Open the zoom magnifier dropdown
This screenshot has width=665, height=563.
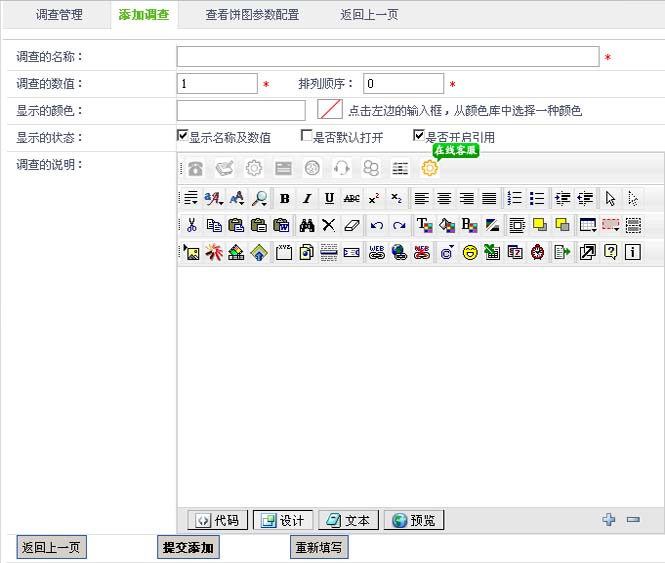(x=259, y=198)
